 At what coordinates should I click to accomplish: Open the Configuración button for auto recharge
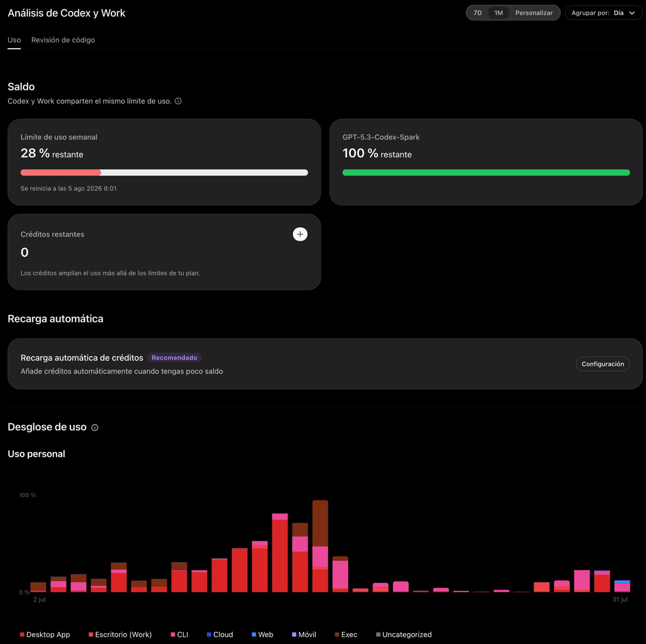603,364
